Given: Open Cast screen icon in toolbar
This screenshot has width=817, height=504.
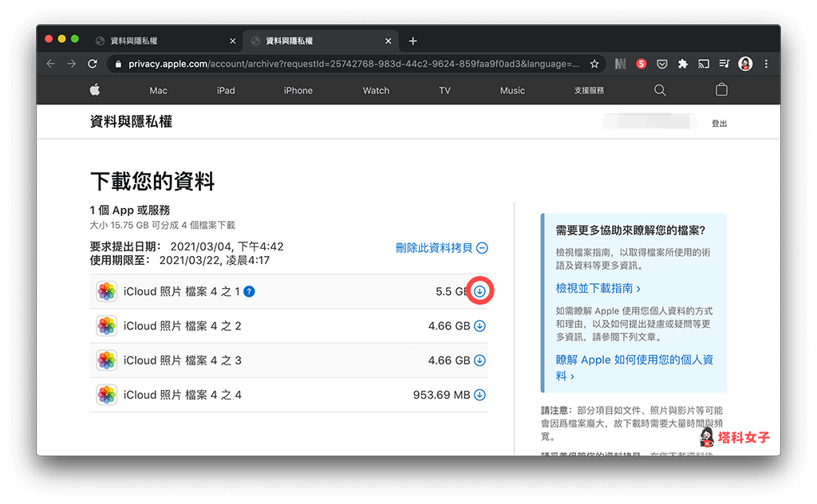Looking at the screenshot, I should point(704,64).
